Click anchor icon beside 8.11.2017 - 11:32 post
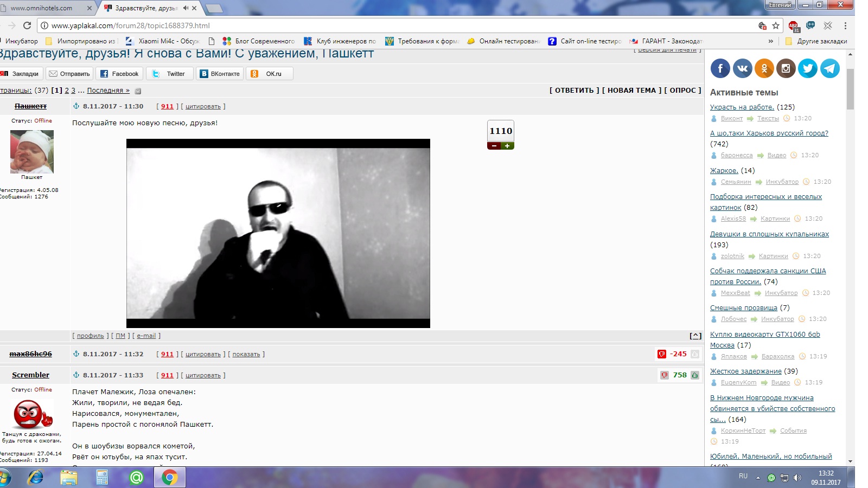 click(76, 354)
